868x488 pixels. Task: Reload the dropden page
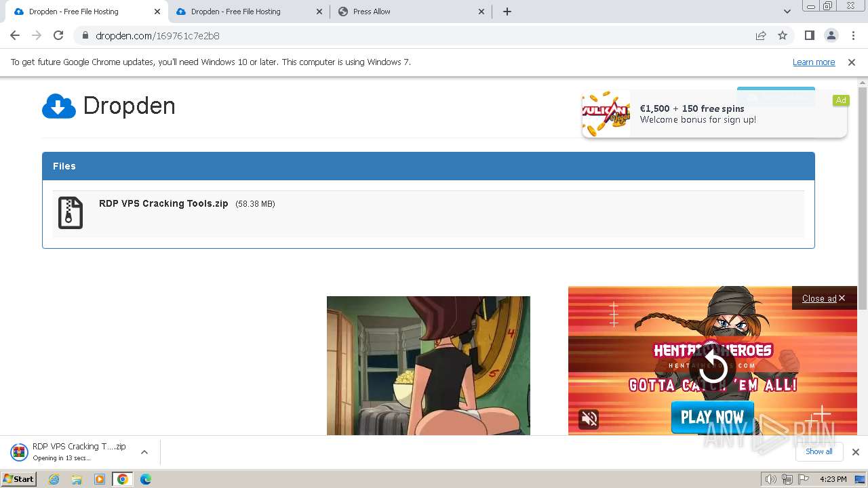58,35
